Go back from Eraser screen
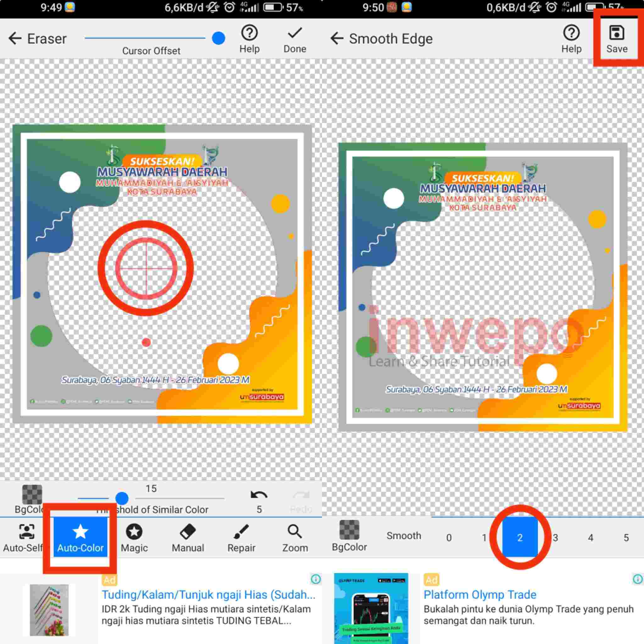The width and height of the screenshot is (644, 644). [15, 39]
